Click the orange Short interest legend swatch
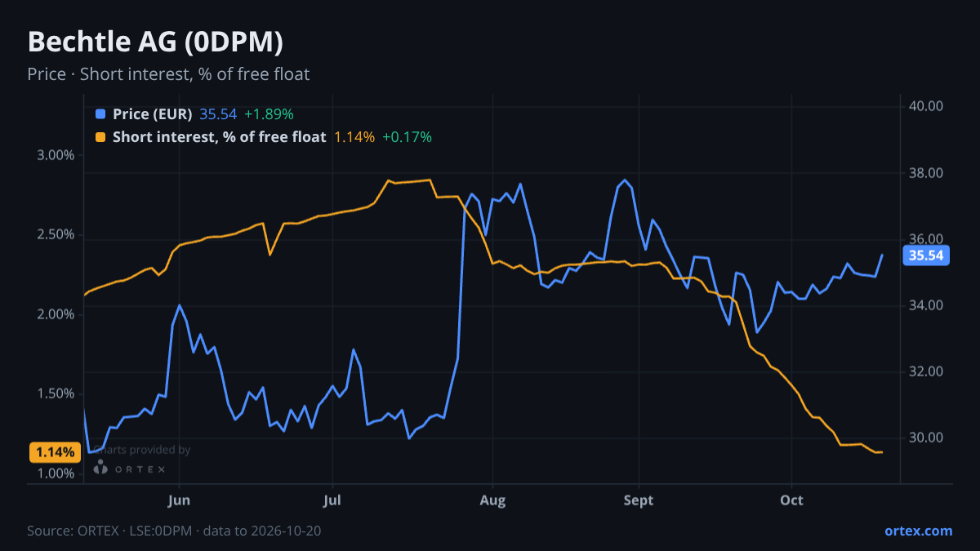 point(100,137)
